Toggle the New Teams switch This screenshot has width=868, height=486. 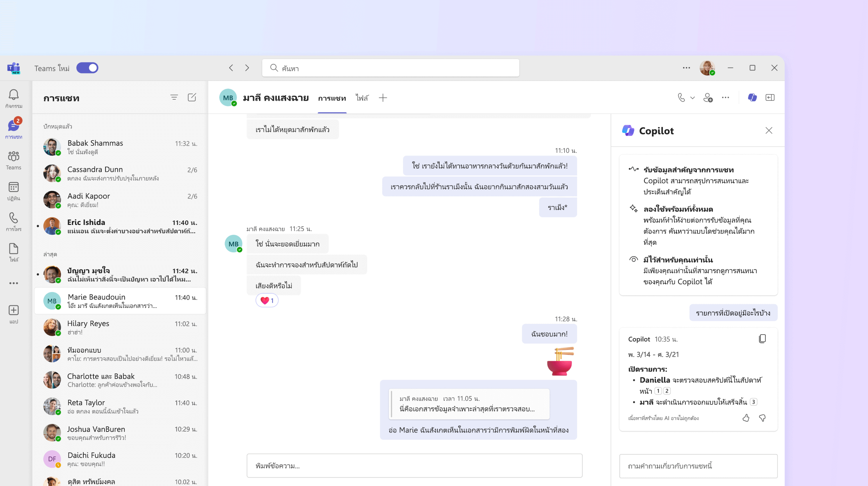tap(87, 68)
